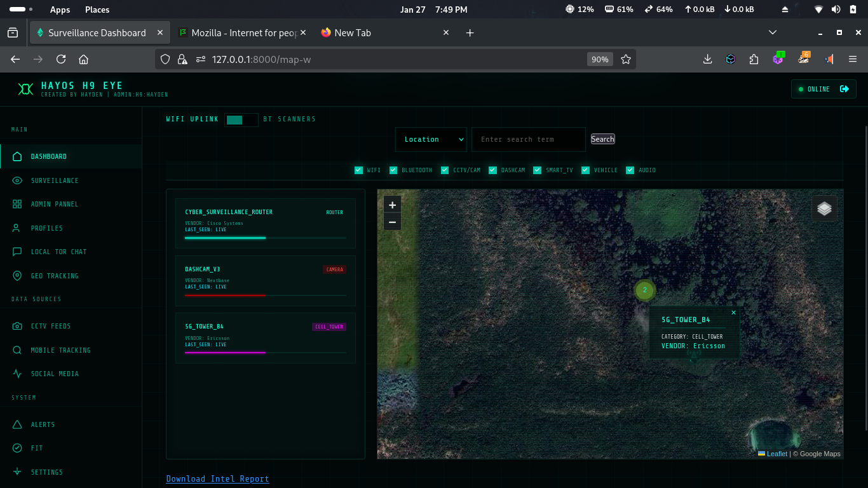Click the Dashboard home icon in sidebar
Screen dimensions: 868x488
click(18, 156)
